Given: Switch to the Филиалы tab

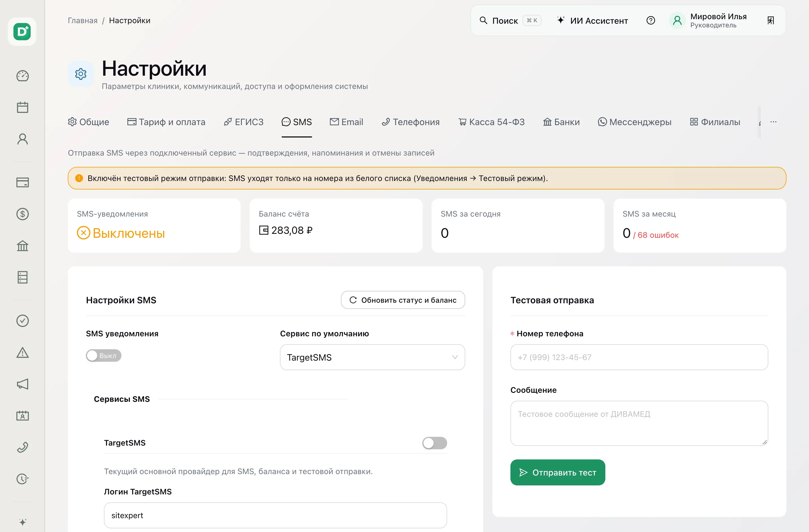Looking at the screenshot, I should click(x=715, y=122).
